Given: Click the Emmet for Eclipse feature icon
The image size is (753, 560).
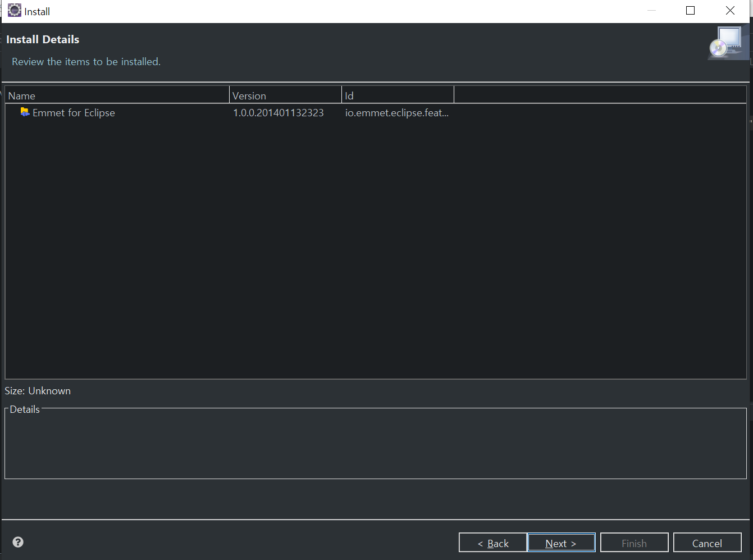Looking at the screenshot, I should (25, 112).
